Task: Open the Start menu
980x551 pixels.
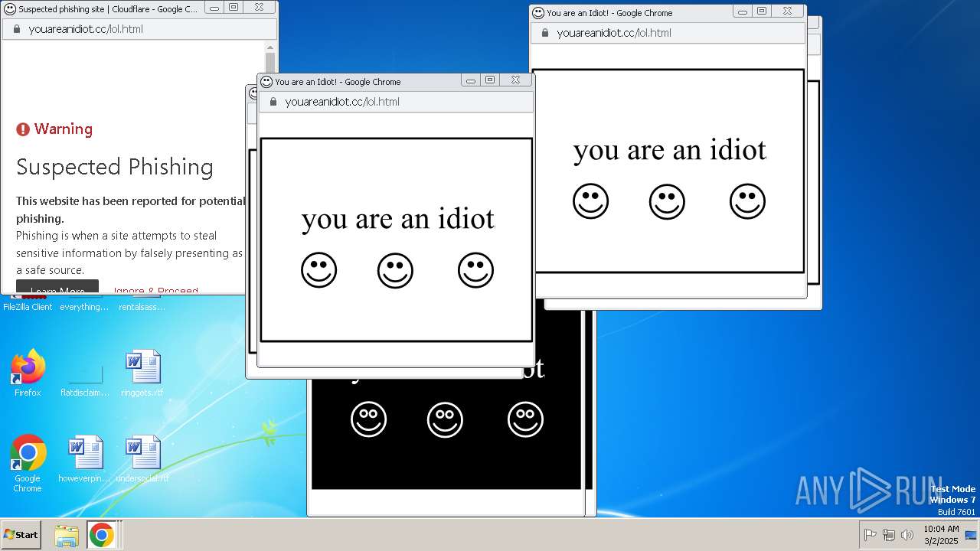Action: [21, 535]
